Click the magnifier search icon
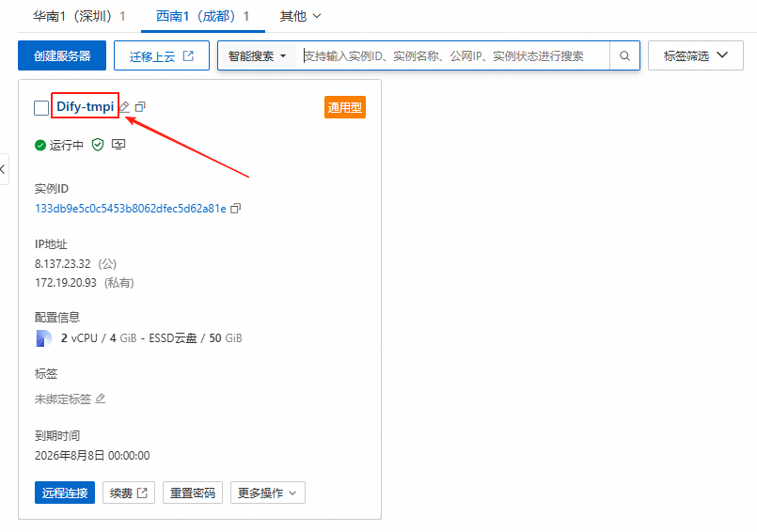The height and width of the screenshot is (532, 757). (624, 56)
